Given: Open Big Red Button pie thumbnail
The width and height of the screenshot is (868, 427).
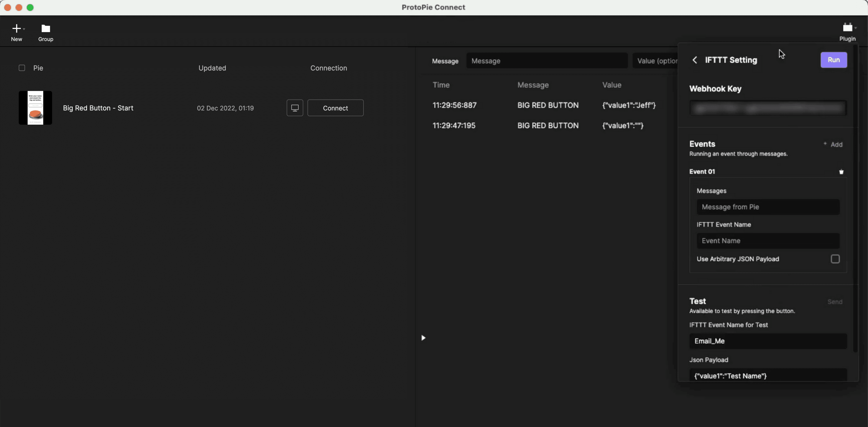Looking at the screenshot, I should (x=35, y=108).
